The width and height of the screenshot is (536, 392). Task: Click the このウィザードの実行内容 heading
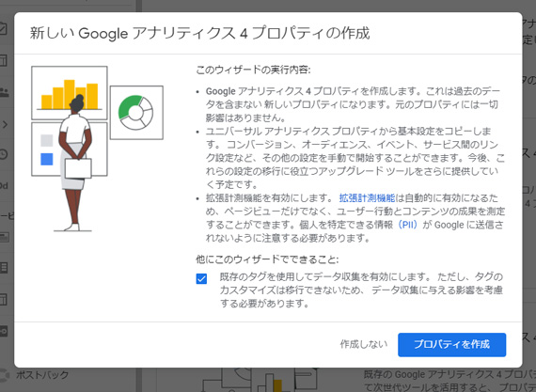point(253,70)
